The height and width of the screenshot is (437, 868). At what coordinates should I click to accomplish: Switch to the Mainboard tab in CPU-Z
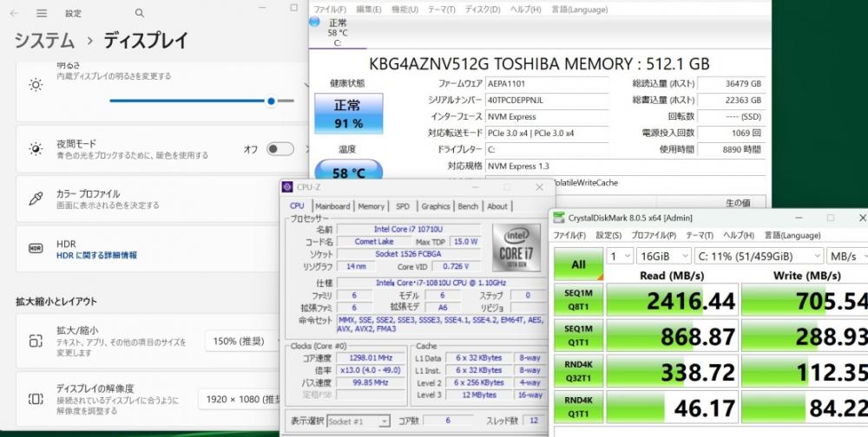[332, 206]
